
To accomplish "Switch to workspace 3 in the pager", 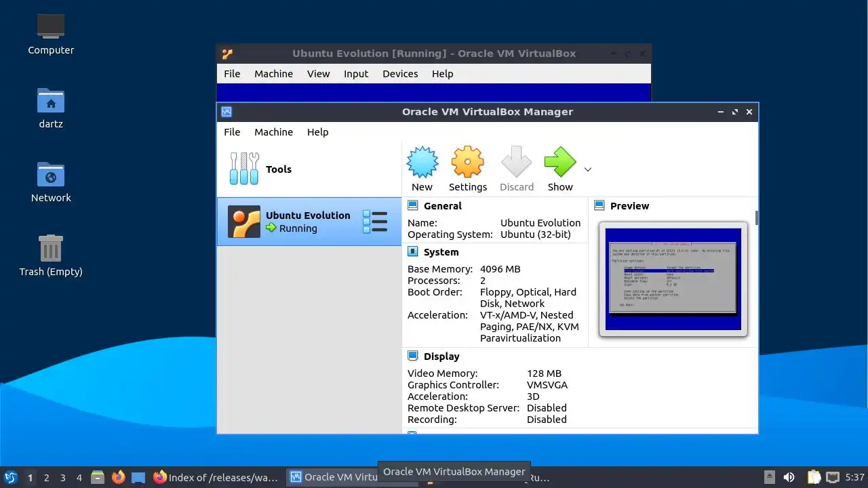I will point(62,477).
